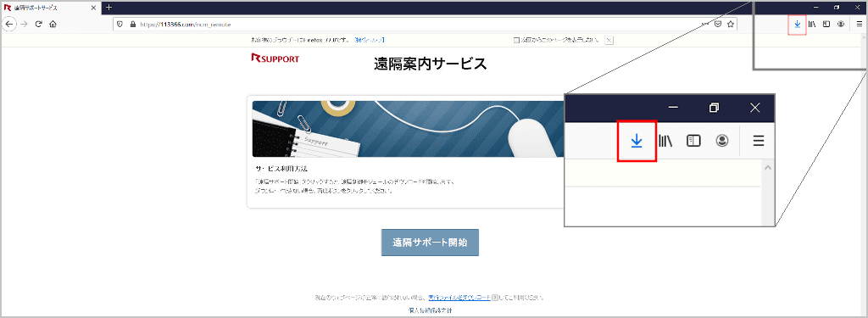Click the blue link in notification bar
This screenshot has width=868, height=318.
tap(370, 40)
